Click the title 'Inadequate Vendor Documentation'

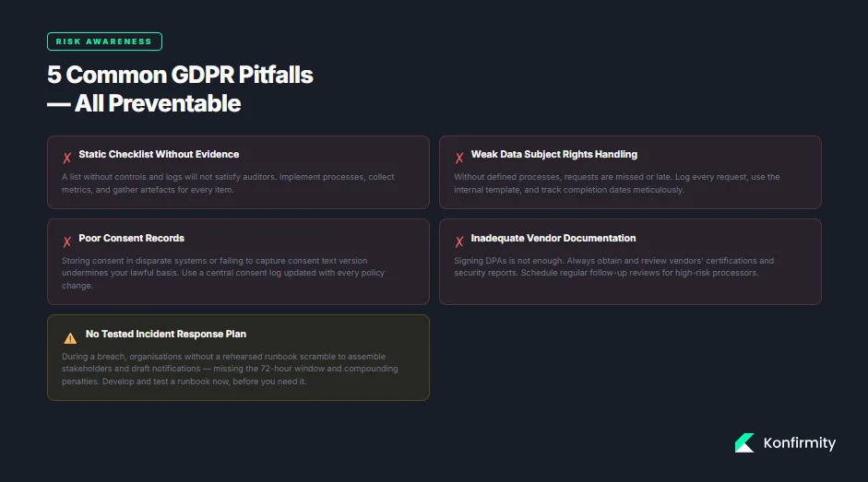coord(553,238)
